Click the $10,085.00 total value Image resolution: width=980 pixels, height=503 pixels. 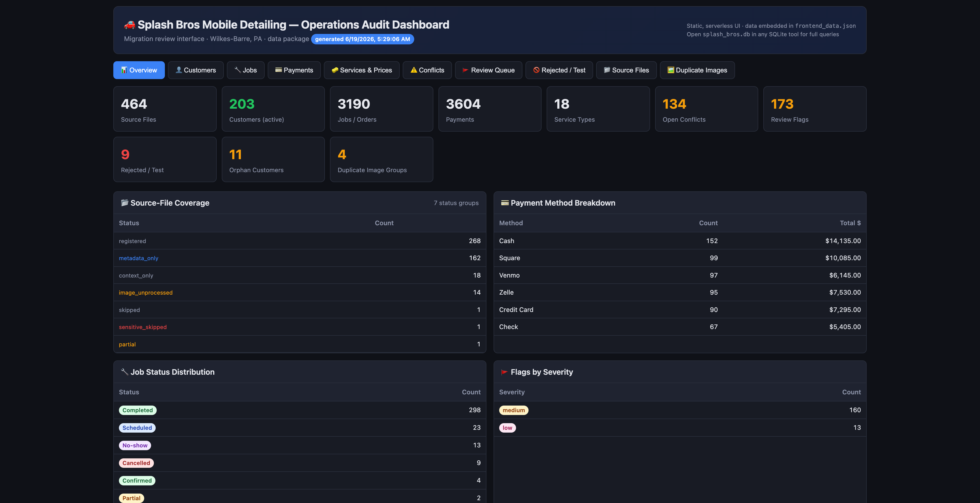(x=843, y=258)
